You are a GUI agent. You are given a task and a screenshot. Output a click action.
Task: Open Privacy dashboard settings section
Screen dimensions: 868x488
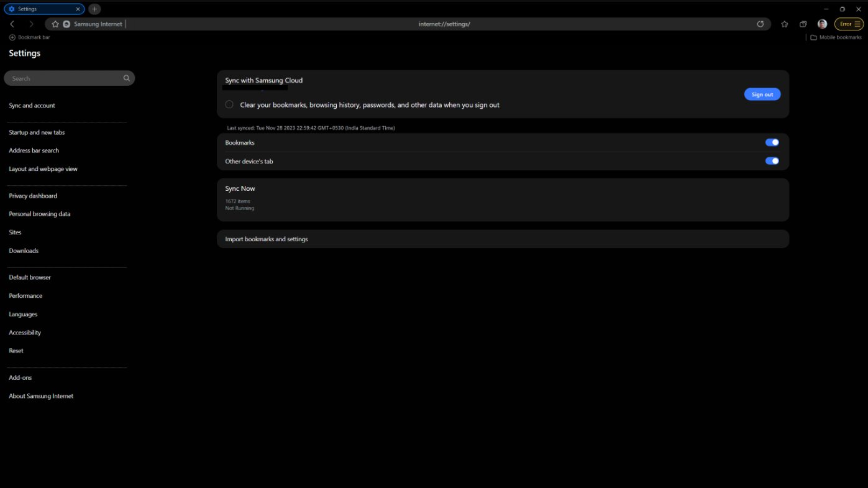click(x=33, y=196)
